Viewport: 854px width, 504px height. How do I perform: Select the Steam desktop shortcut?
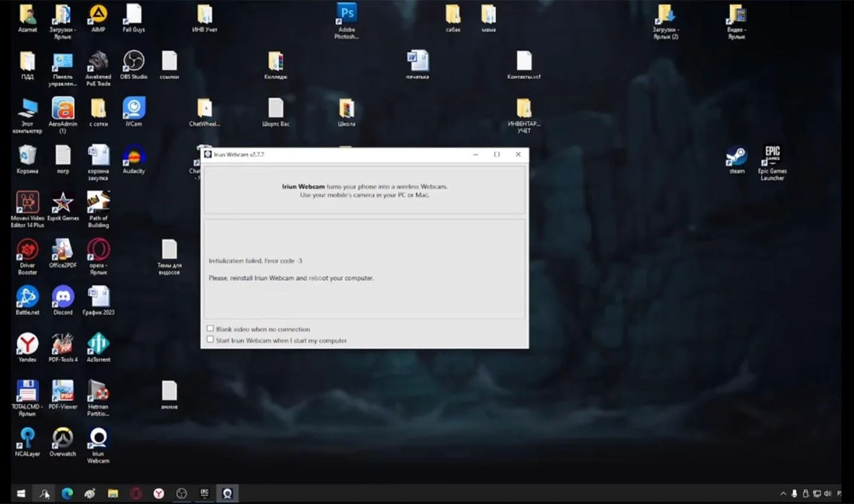(737, 160)
